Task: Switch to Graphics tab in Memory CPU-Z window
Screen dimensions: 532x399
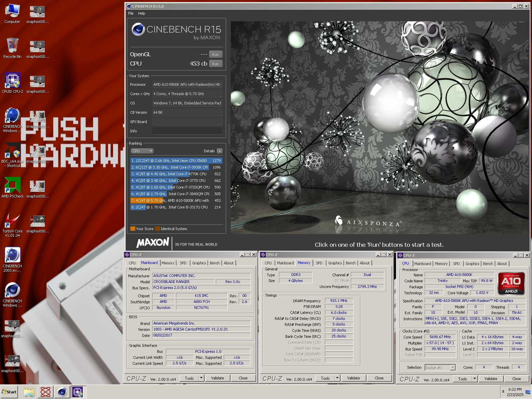Action: (335, 263)
